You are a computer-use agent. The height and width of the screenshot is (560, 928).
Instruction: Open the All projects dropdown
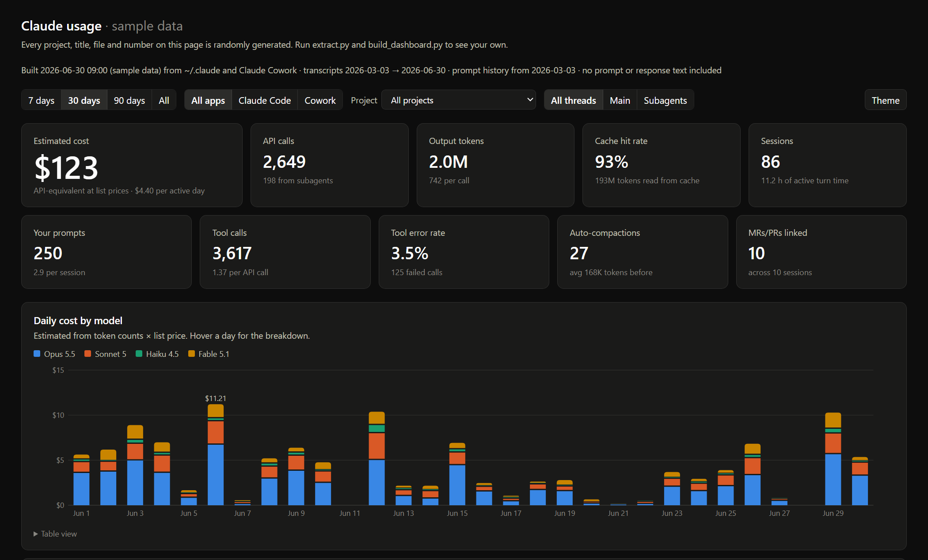[459, 100]
